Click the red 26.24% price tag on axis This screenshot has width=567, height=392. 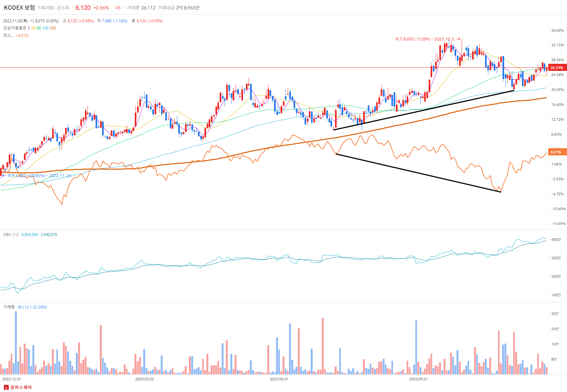pyautogui.click(x=557, y=68)
